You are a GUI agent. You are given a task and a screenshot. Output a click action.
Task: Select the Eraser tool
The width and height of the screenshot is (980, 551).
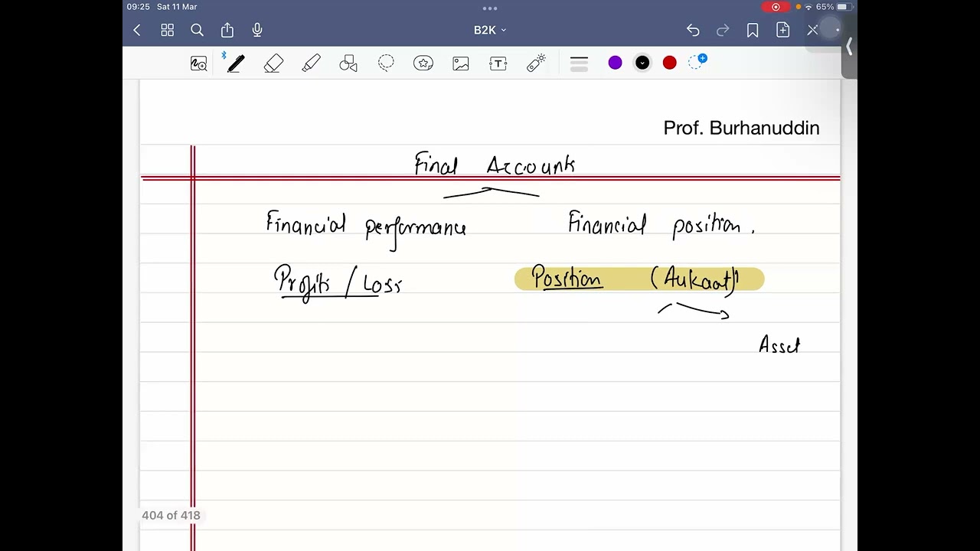273,64
